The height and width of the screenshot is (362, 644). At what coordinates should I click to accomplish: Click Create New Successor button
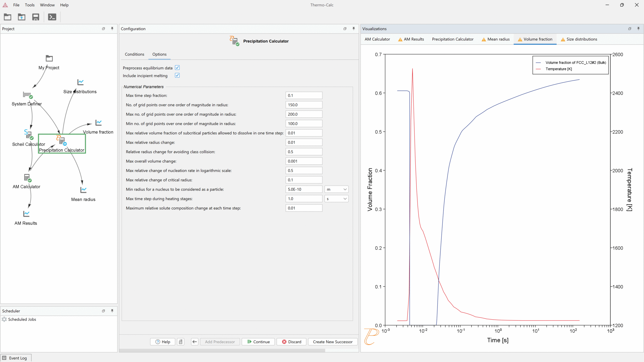(333, 342)
